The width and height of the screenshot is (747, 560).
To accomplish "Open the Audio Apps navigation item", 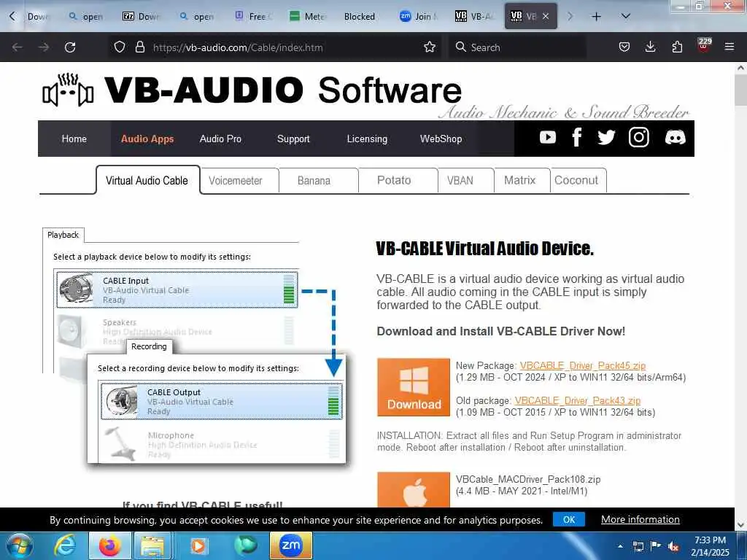I will pyautogui.click(x=147, y=139).
